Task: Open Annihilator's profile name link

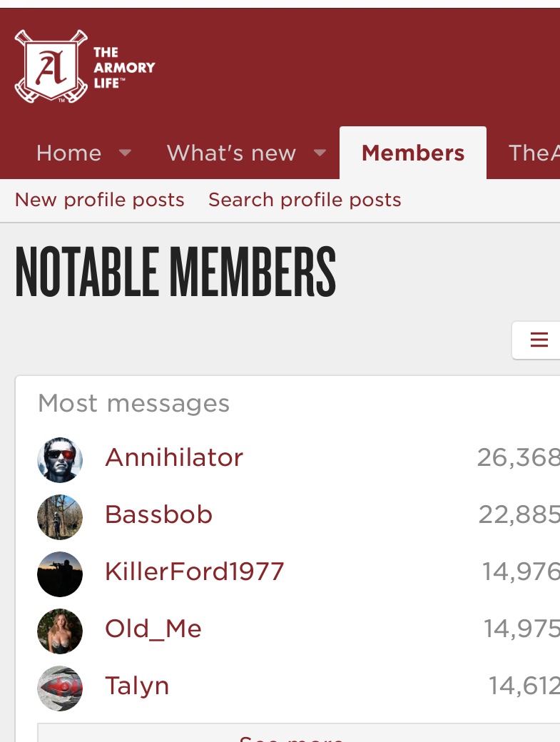Action: [x=174, y=457]
